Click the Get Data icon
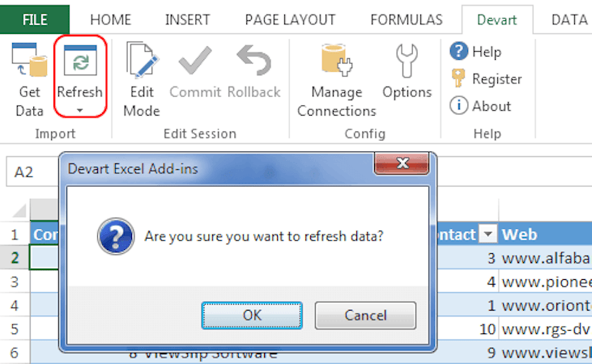This screenshot has height=364, width=592. coord(29,62)
